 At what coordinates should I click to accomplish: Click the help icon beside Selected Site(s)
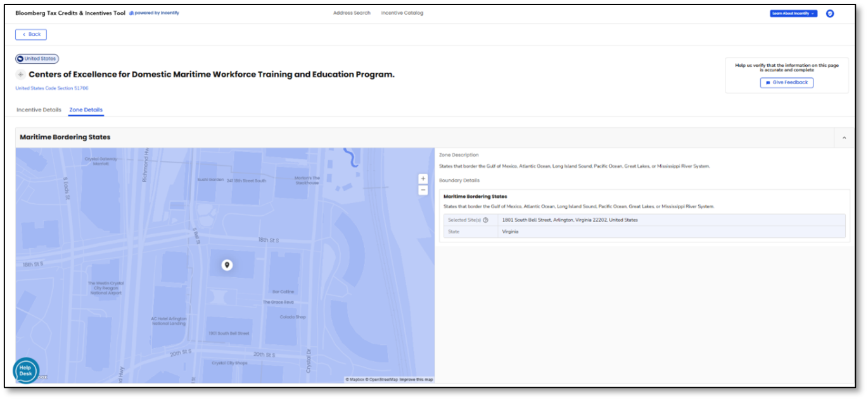(x=485, y=220)
